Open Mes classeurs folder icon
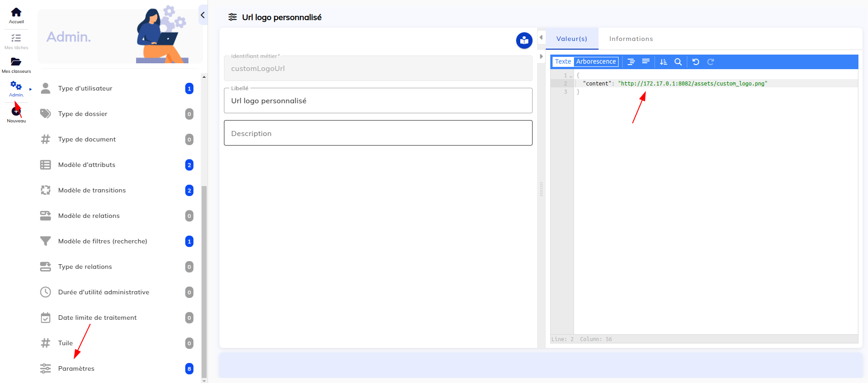Screen dimensions: 868x383 [16, 62]
